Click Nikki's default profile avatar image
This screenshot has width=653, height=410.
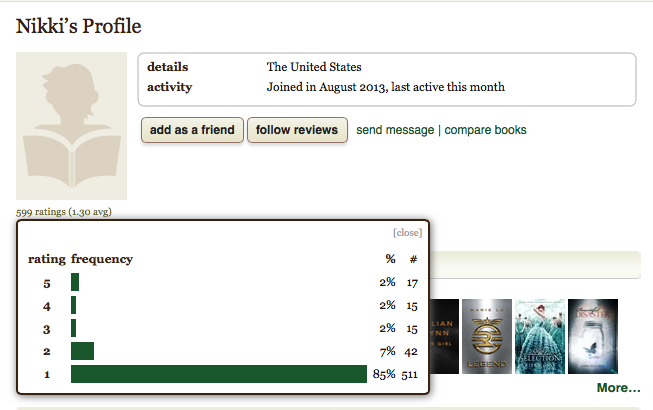click(71, 126)
